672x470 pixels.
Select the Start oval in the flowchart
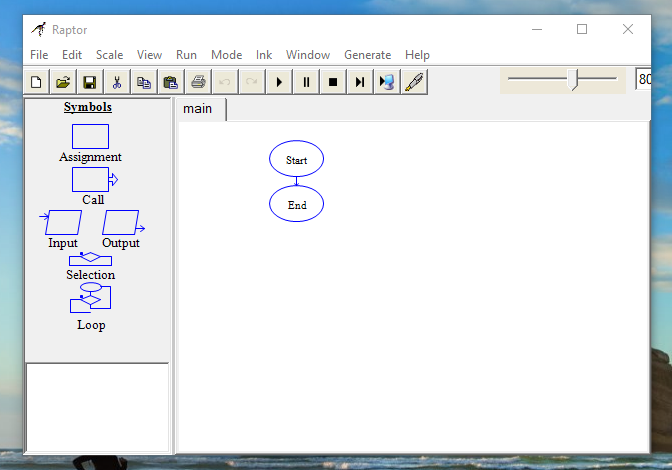pos(297,159)
